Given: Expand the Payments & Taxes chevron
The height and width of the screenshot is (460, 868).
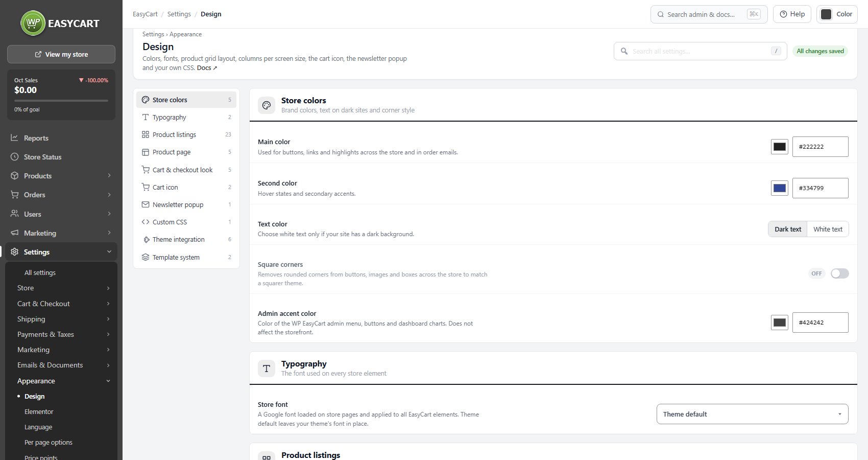Looking at the screenshot, I should pos(108,334).
